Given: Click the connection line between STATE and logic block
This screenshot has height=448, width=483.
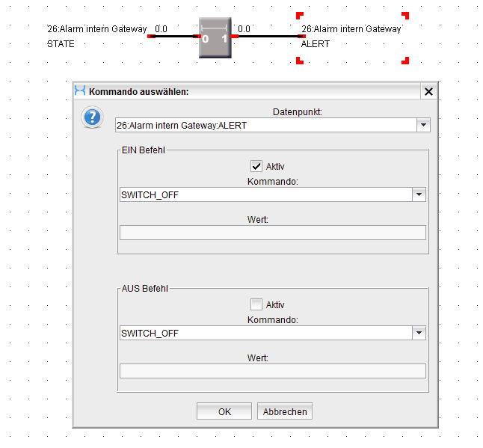Looking at the screenshot, I should (x=174, y=36).
